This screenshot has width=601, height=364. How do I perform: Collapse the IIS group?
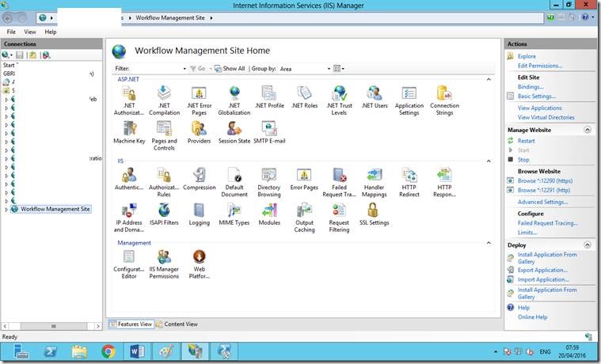(489, 161)
